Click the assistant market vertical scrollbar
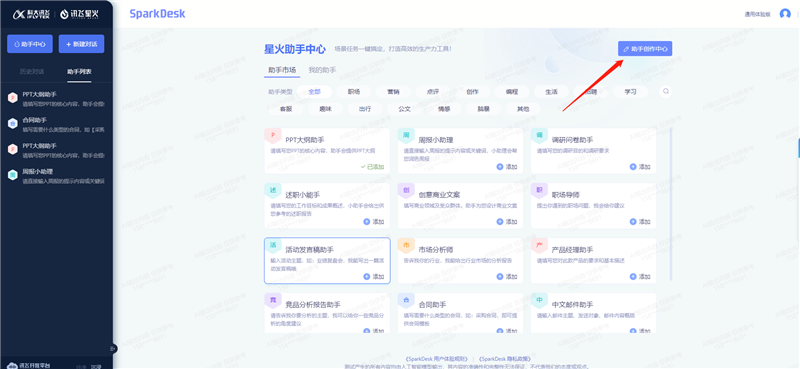The width and height of the screenshot is (800, 369). point(670,204)
